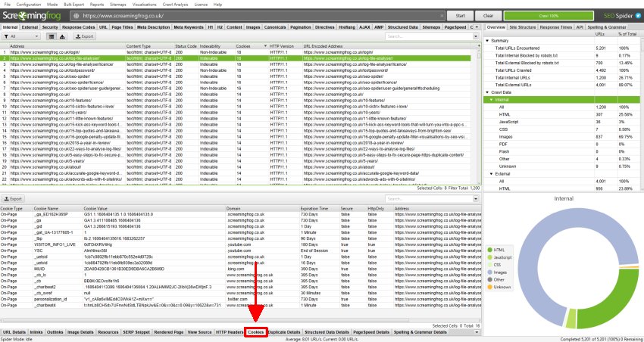Open the Inlinks bottom tab
This screenshot has width=644, height=342.
click(36, 332)
